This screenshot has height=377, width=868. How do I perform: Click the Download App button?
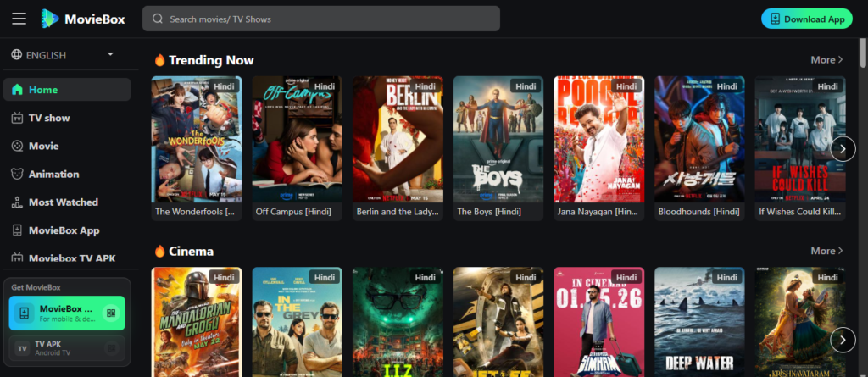coord(807,19)
